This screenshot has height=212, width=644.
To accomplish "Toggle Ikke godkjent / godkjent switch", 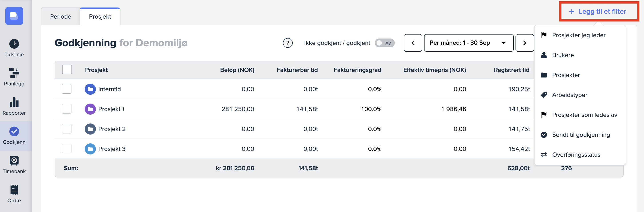I will [384, 43].
